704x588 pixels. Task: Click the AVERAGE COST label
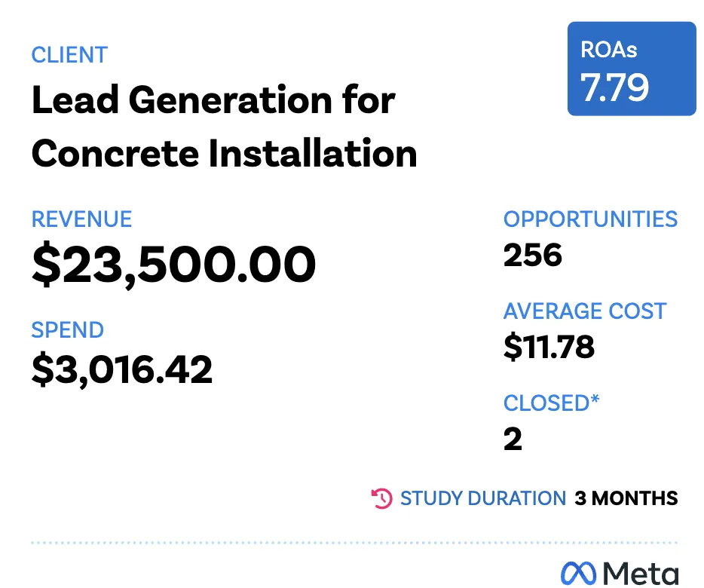[x=585, y=311]
